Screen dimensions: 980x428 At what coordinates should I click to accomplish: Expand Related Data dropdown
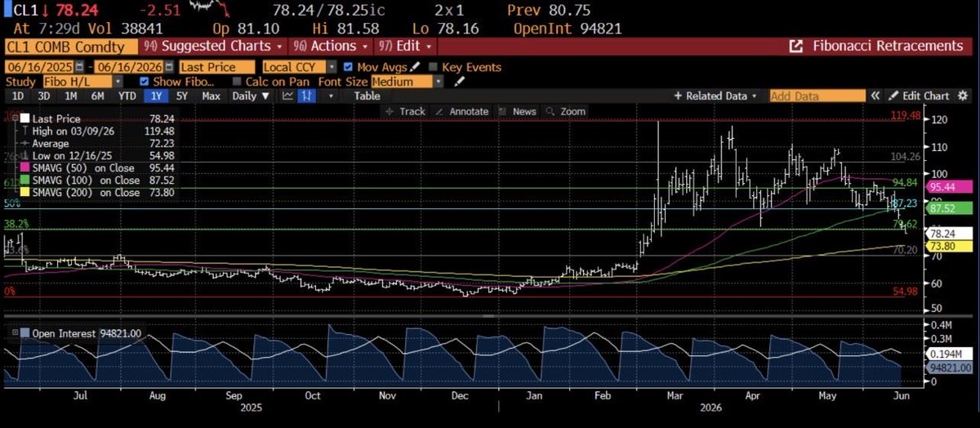tap(715, 96)
